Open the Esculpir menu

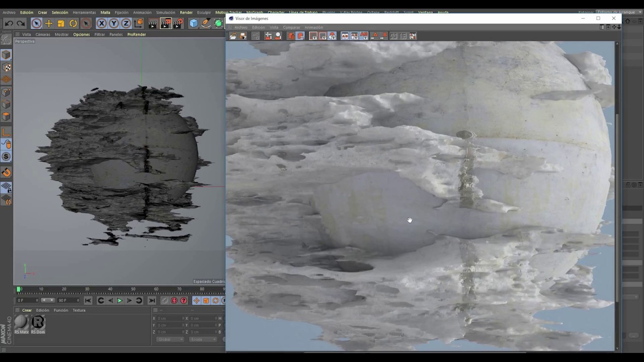tap(204, 12)
